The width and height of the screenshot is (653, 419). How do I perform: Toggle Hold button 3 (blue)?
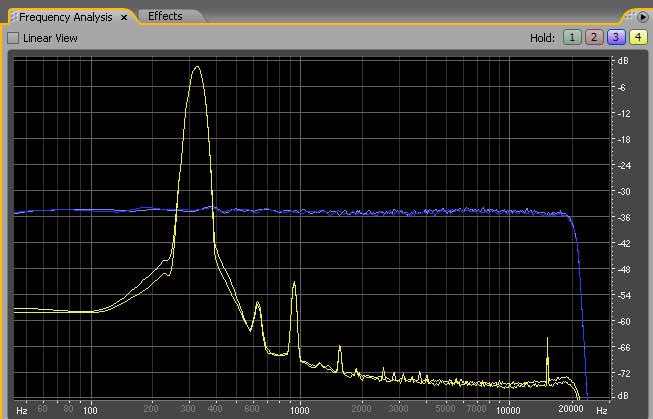coord(616,37)
